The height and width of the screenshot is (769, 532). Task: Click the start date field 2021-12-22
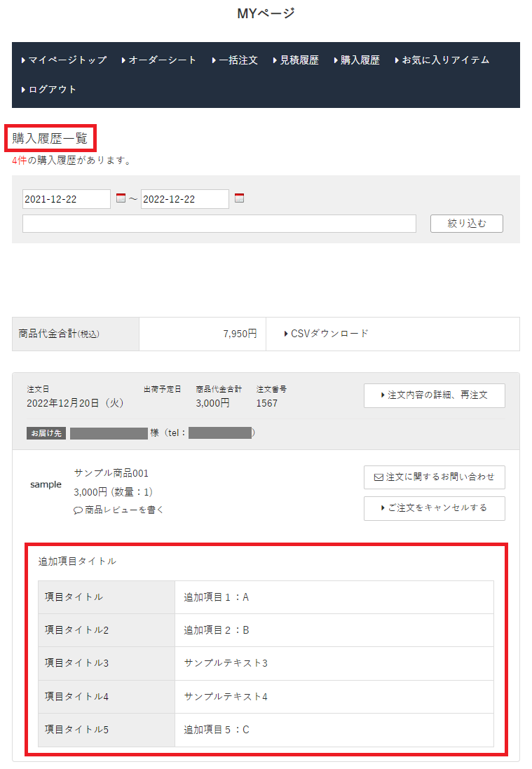(67, 199)
